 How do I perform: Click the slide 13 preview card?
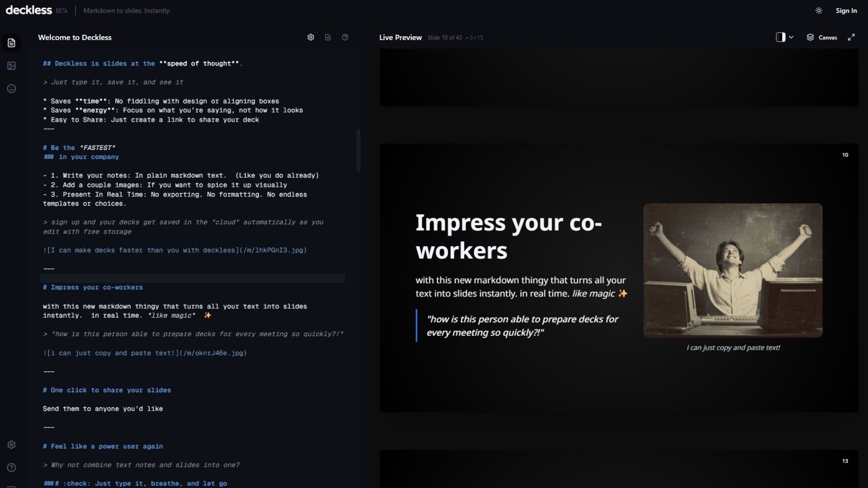[x=618, y=469]
